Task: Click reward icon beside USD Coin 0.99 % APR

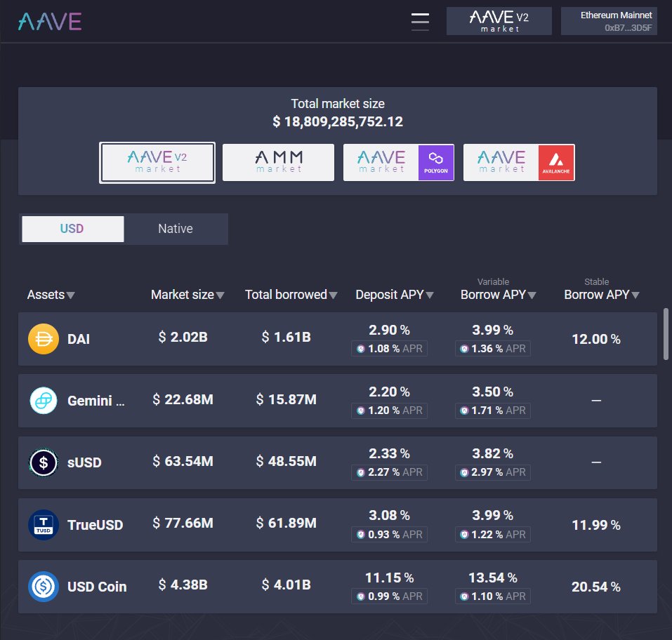Action: [x=361, y=596]
